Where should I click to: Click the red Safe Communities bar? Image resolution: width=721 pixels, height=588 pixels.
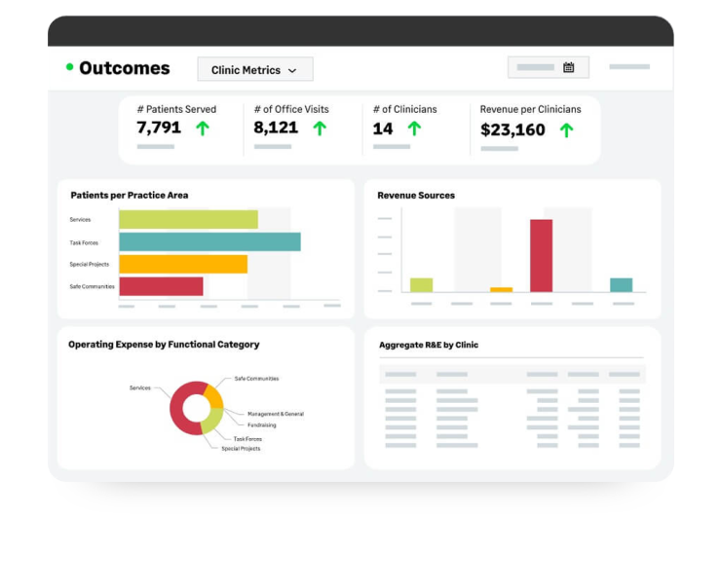161,286
